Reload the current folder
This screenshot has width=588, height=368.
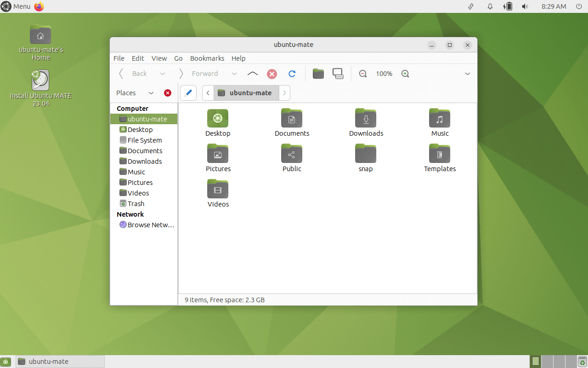pos(292,74)
